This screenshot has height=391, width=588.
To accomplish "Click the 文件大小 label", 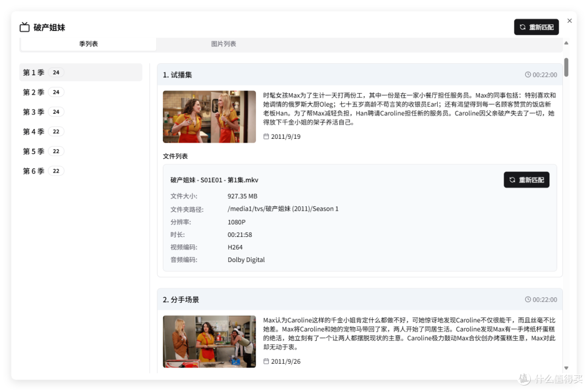I will (184, 196).
